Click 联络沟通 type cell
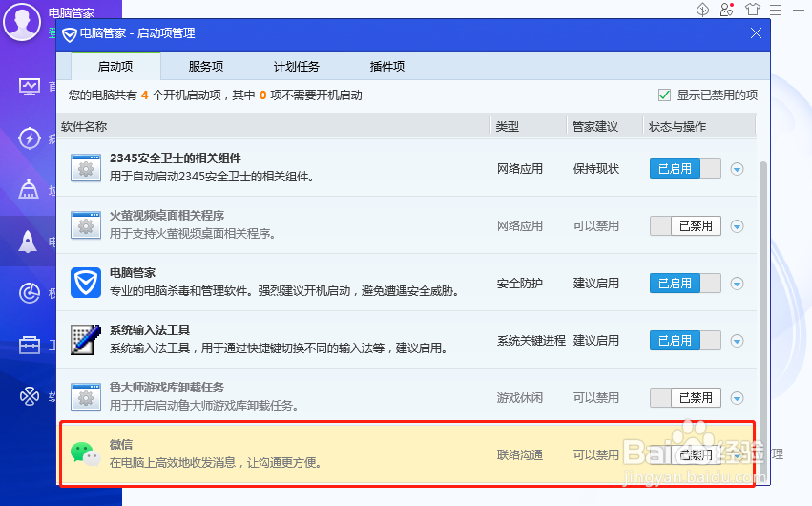This screenshot has width=812, height=506. click(519, 455)
